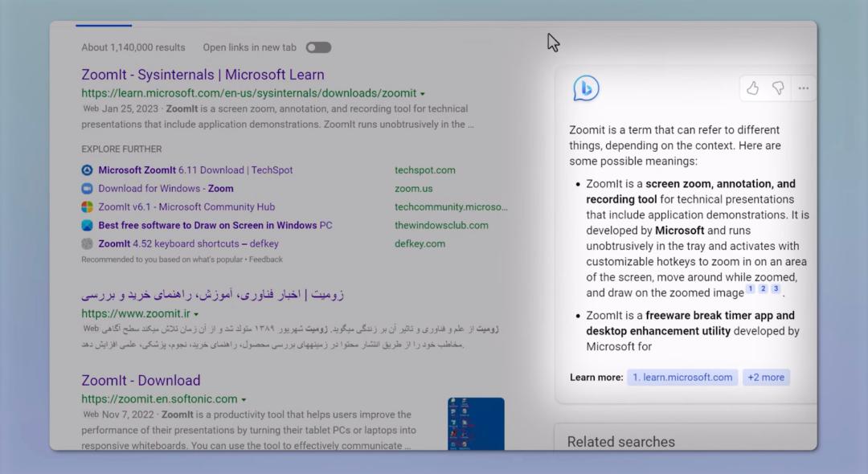The width and height of the screenshot is (868, 474).
Task: Open the https://www.zoomit.ir URL
Action: pyautogui.click(x=136, y=313)
